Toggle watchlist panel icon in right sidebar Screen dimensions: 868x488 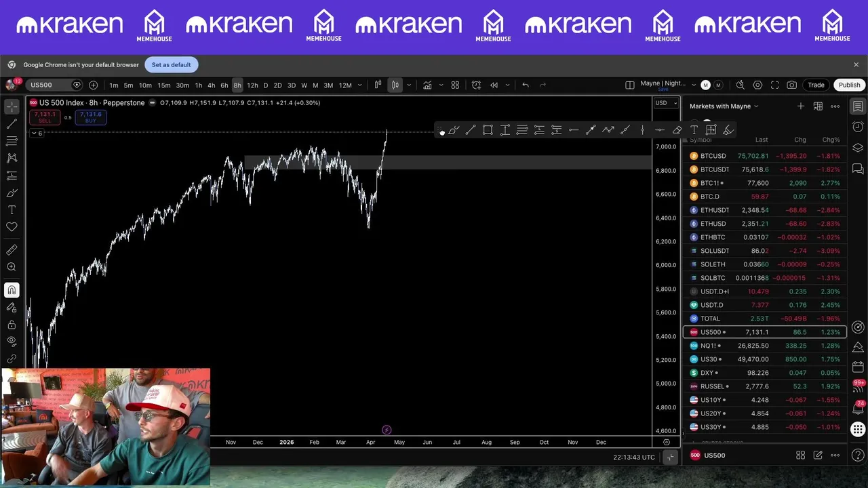click(x=858, y=106)
